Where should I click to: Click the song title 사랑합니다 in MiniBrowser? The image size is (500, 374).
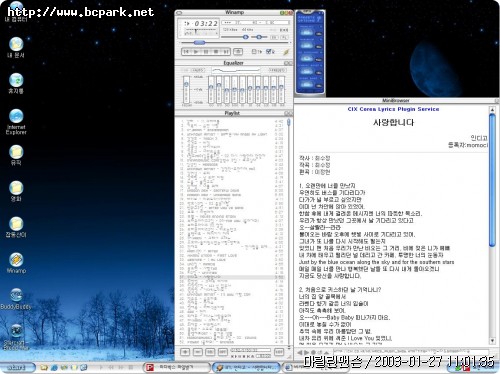click(393, 122)
